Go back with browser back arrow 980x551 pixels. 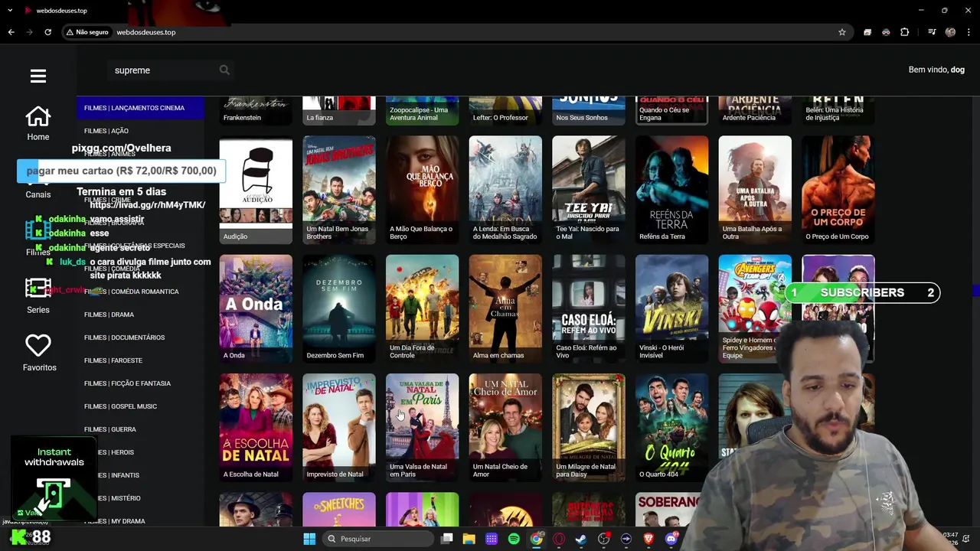click(x=11, y=32)
